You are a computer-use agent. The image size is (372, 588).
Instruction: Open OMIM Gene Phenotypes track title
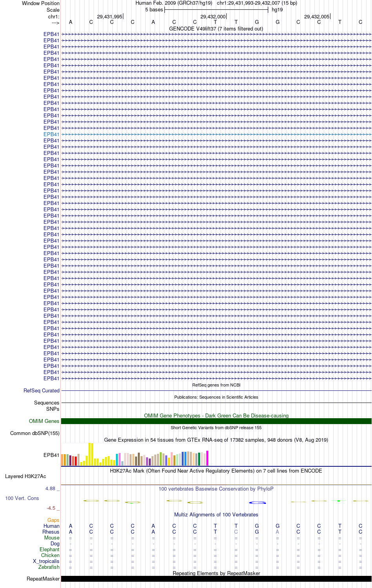click(x=216, y=415)
